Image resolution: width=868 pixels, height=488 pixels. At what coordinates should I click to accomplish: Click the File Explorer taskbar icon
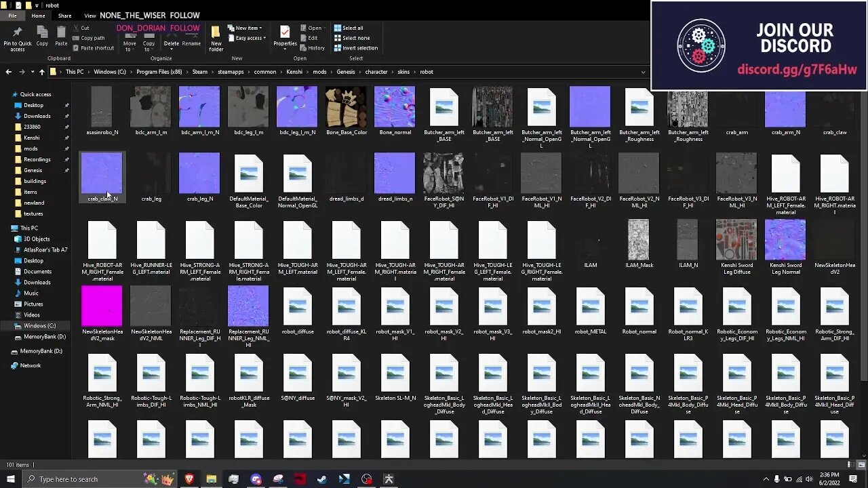tap(212, 479)
